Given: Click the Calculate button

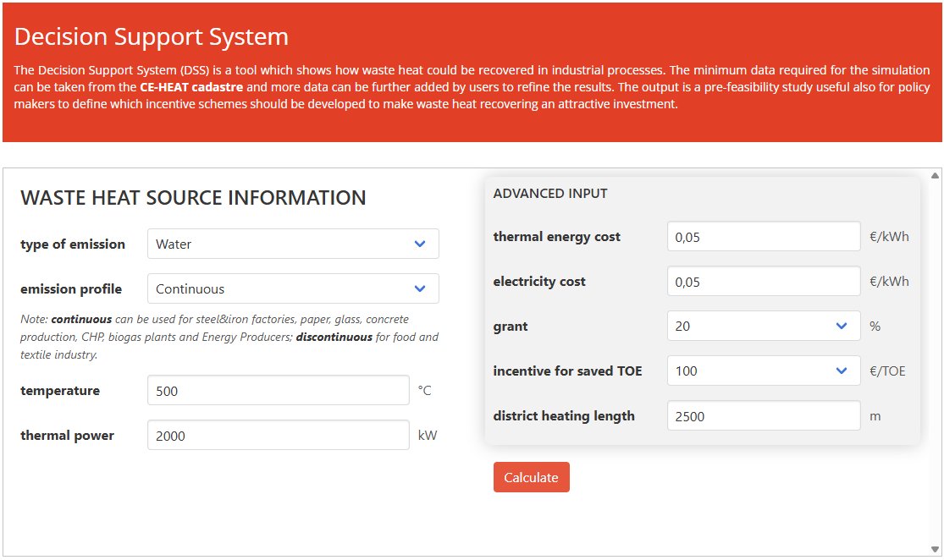Looking at the screenshot, I should 531,476.
